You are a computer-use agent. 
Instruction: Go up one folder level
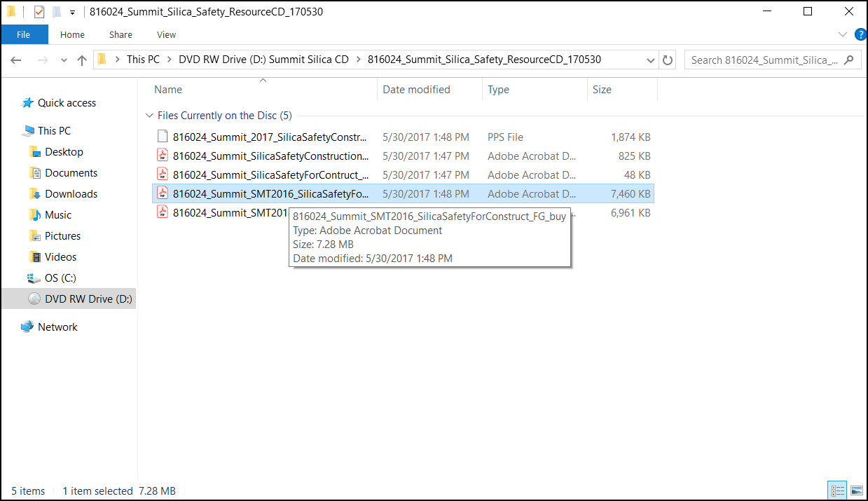[82, 60]
